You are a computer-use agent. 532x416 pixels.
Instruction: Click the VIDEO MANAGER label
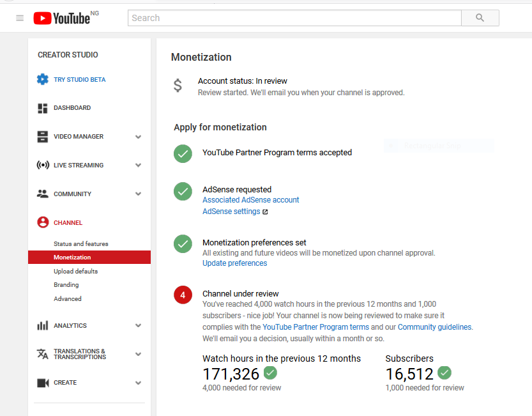79,137
